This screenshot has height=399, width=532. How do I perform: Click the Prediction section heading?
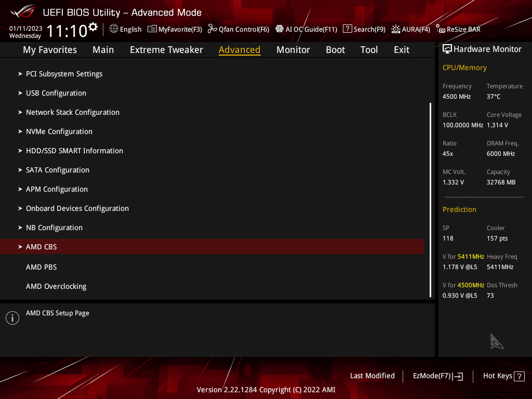tap(459, 209)
